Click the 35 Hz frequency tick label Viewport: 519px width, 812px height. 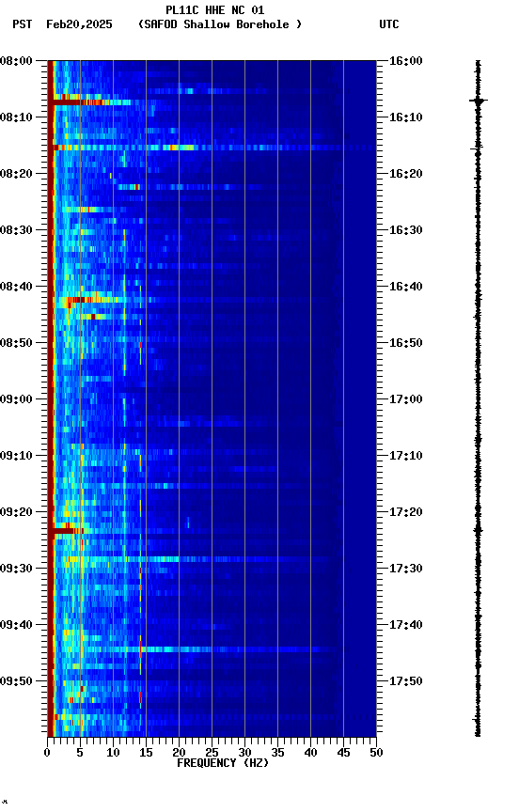(x=277, y=753)
